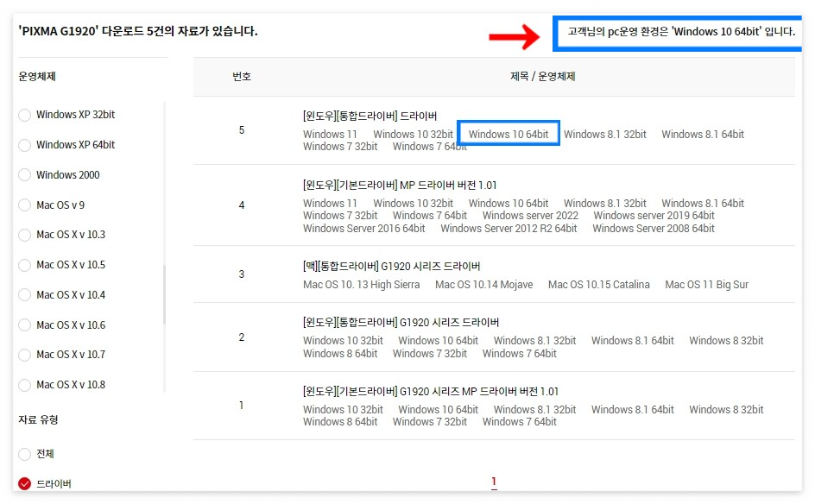Click Windows 7 64bit in row 1
The height and width of the screenshot is (504, 815).
pyautogui.click(x=519, y=422)
